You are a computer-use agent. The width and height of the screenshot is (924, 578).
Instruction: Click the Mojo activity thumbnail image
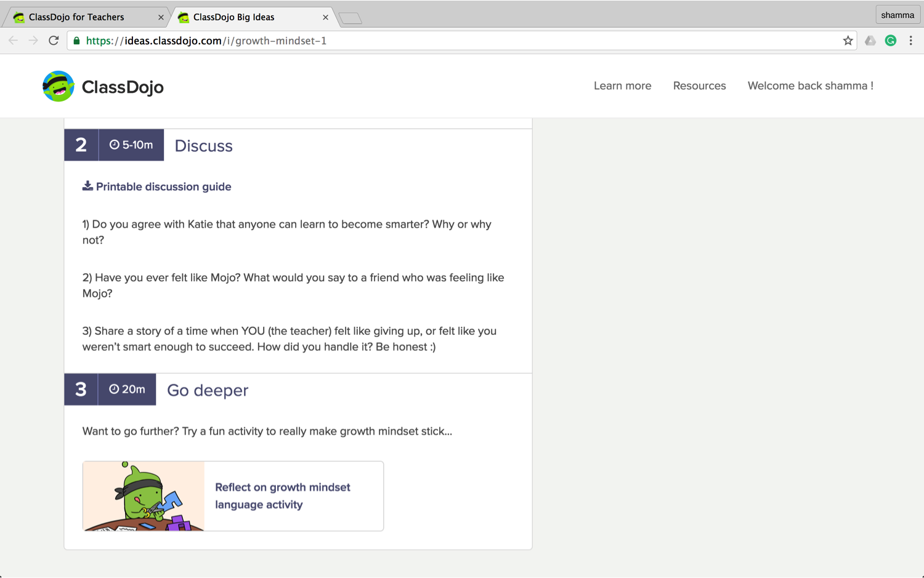(144, 496)
